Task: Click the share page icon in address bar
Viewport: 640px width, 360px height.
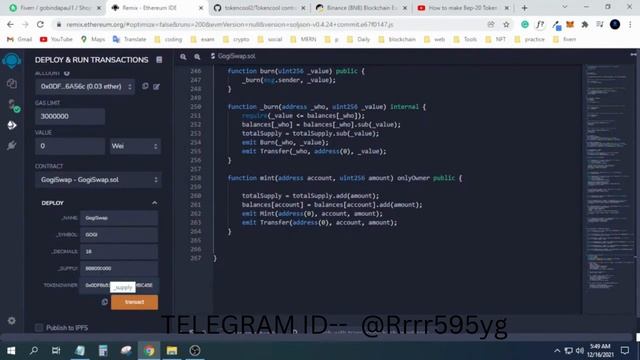Action: point(491,24)
